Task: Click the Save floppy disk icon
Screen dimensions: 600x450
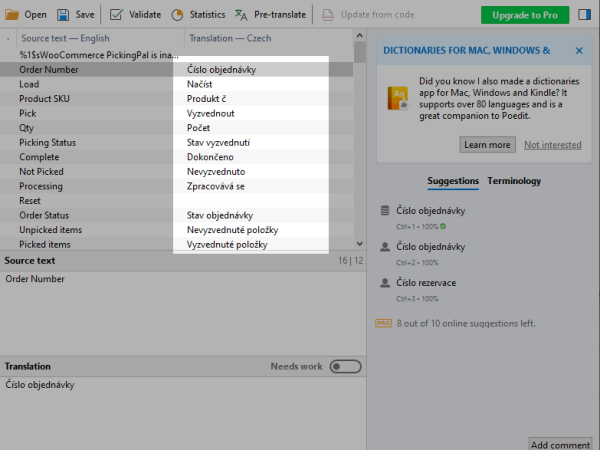Action: coord(63,15)
